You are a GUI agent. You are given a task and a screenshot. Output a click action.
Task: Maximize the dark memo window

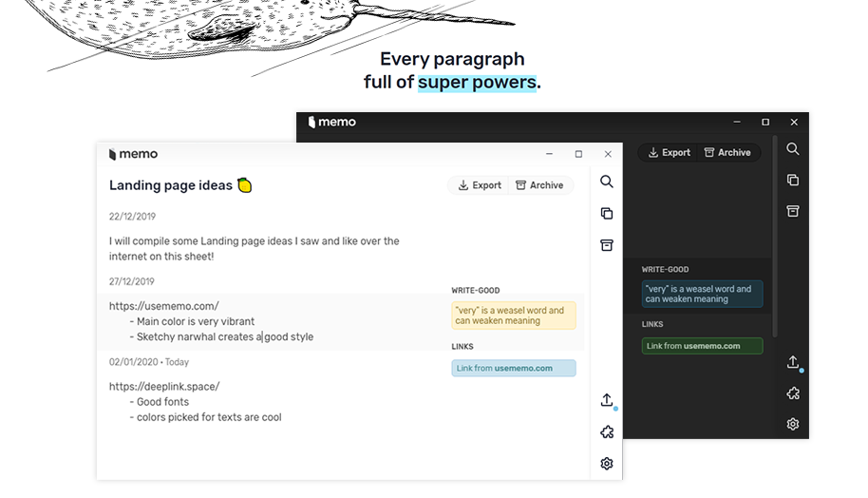click(765, 122)
